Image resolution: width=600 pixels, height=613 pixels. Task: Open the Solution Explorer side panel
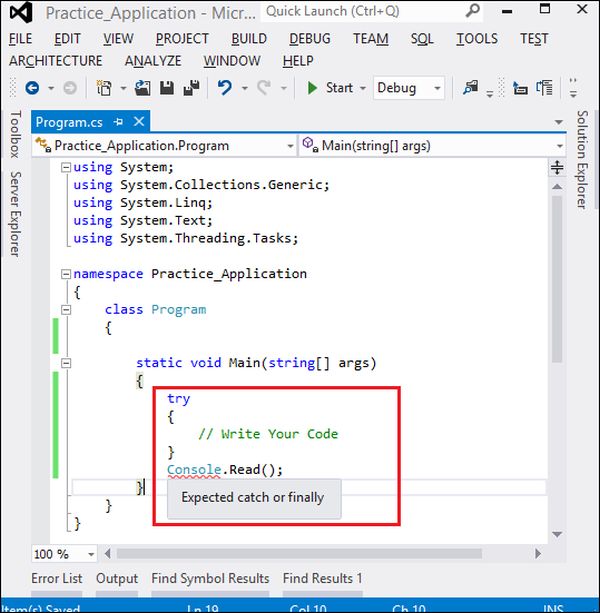point(582,160)
